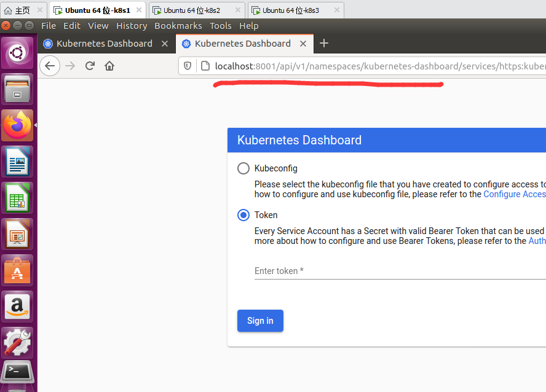This screenshot has width=546, height=392.
Task: Open the Amazon launcher in dock
Action: (17, 306)
